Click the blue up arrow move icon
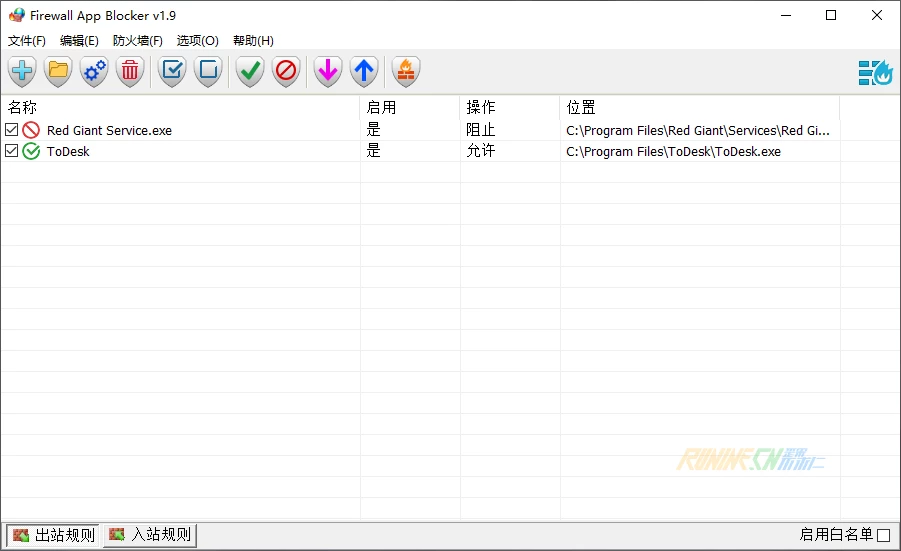The width and height of the screenshot is (901, 551). point(364,71)
